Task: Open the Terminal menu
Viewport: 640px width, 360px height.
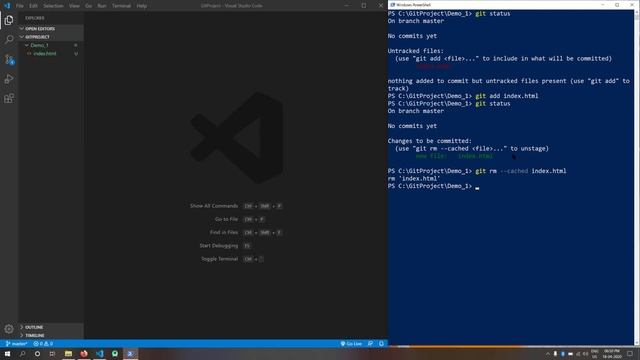Action: click(122, 6)
